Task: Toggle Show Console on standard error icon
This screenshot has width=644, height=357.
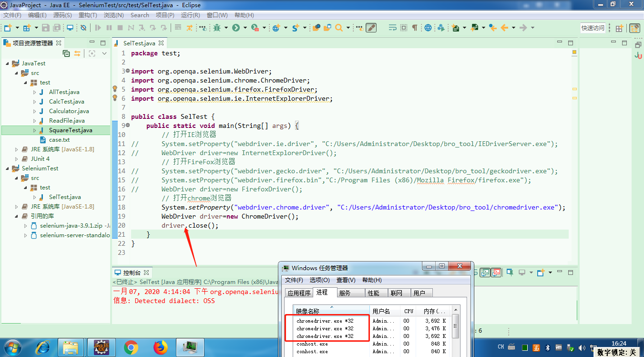Action: [x=496, y=273]
